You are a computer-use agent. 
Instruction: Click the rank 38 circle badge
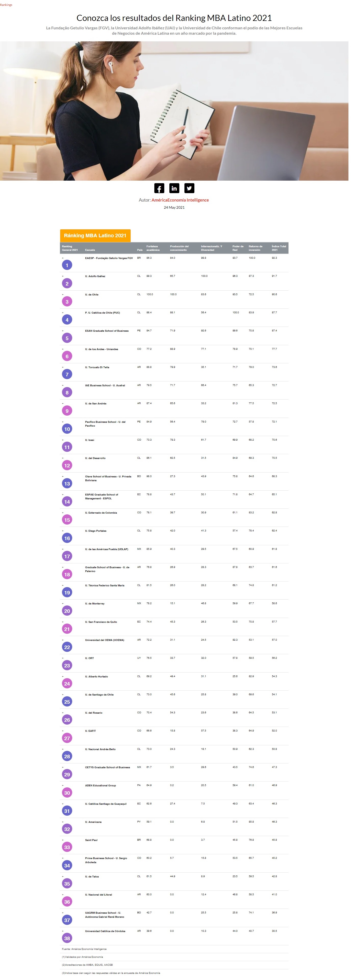(67, 938)
